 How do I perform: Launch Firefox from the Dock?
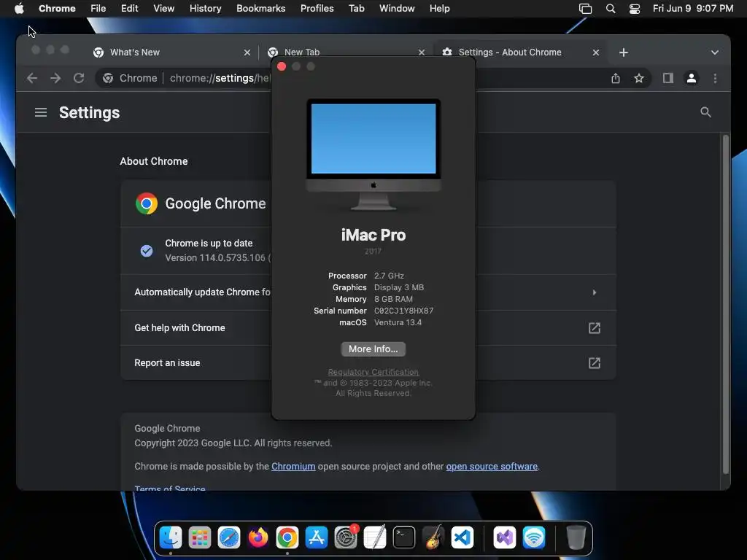tap(258, 538)
